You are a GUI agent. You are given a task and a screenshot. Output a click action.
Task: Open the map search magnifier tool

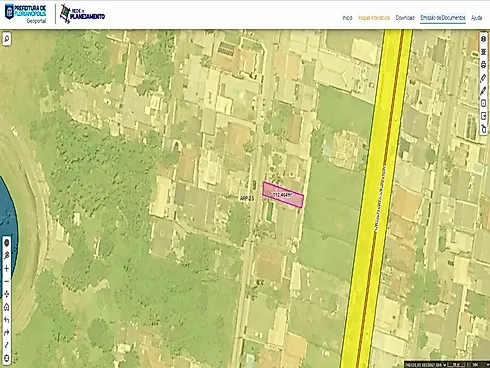pos(7,39)
